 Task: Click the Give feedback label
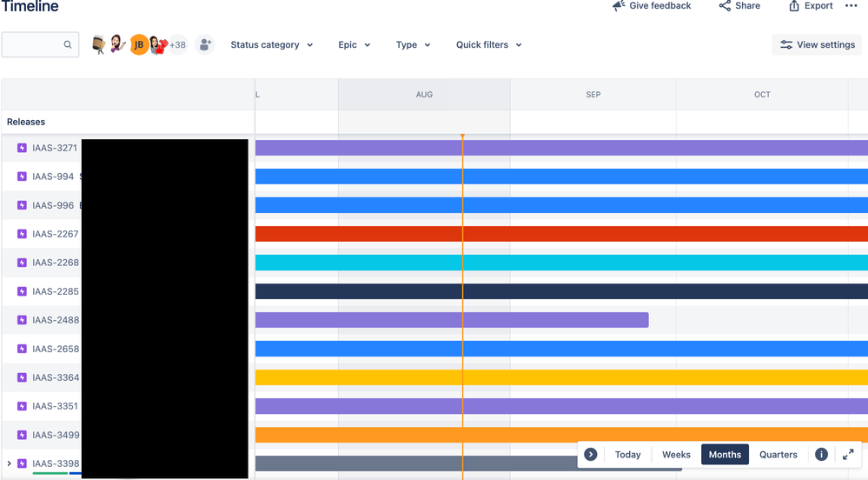pyautogui.click(x=659, y=5)
